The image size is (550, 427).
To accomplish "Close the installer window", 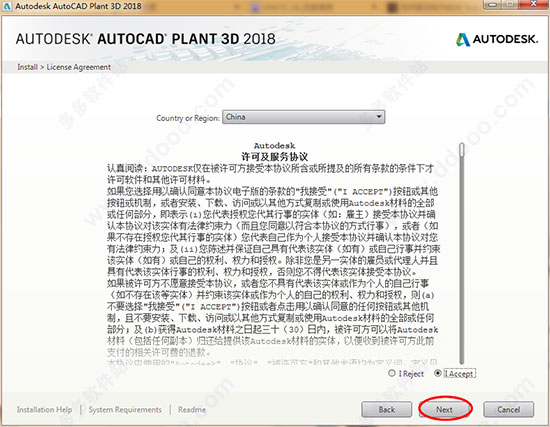I will (534, 4).
